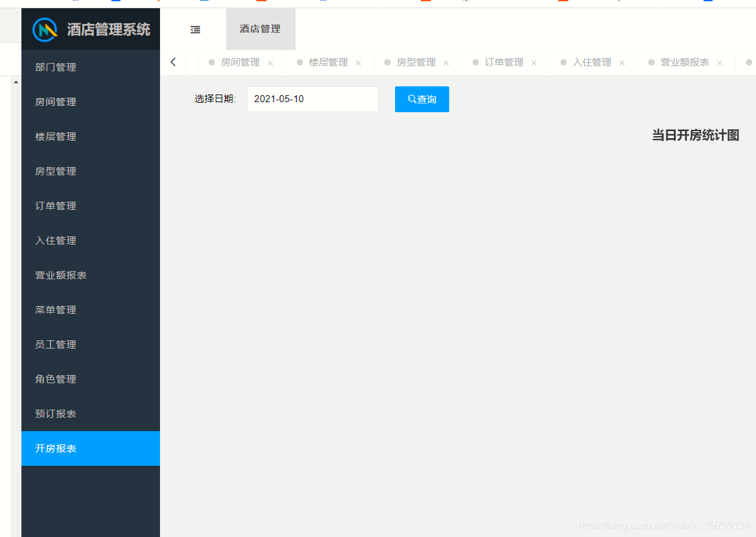
Task: Click the date input showing 2021-05-10
Action: click(312, 99)
